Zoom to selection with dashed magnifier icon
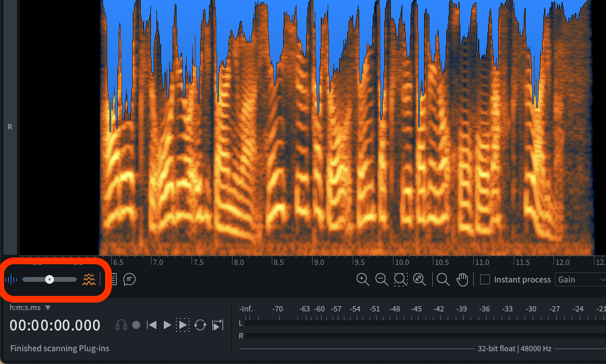The width and height of the screenshot is (606, 364). 400,279
